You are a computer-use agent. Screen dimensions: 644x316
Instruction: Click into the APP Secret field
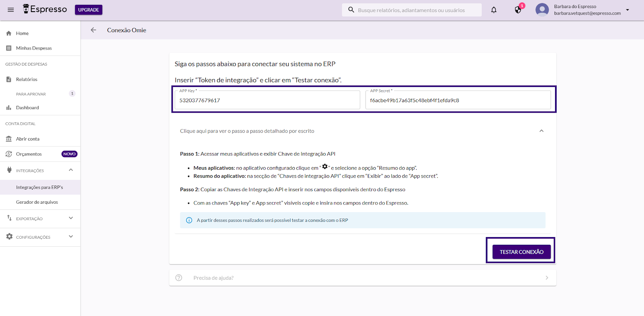[x=458, y=100]
